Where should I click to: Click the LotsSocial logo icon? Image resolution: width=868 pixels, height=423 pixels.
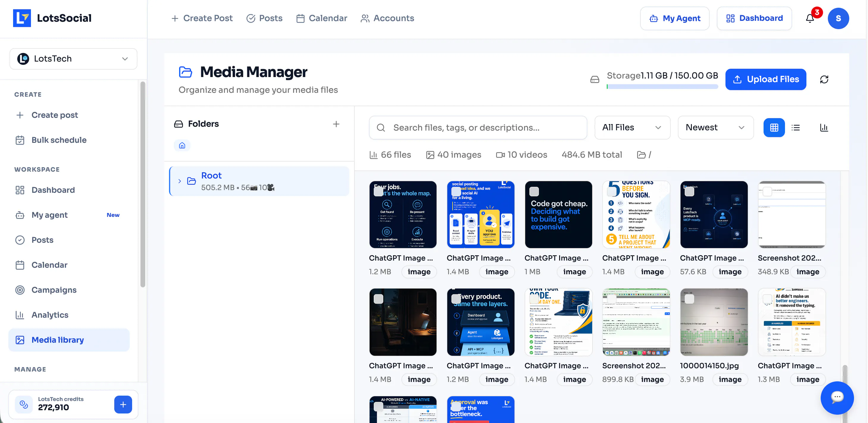tap(22, 18)
